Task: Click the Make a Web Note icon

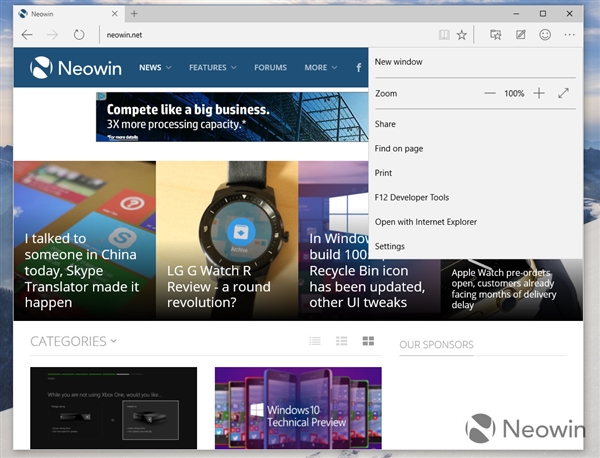Action: pos(520,35)
